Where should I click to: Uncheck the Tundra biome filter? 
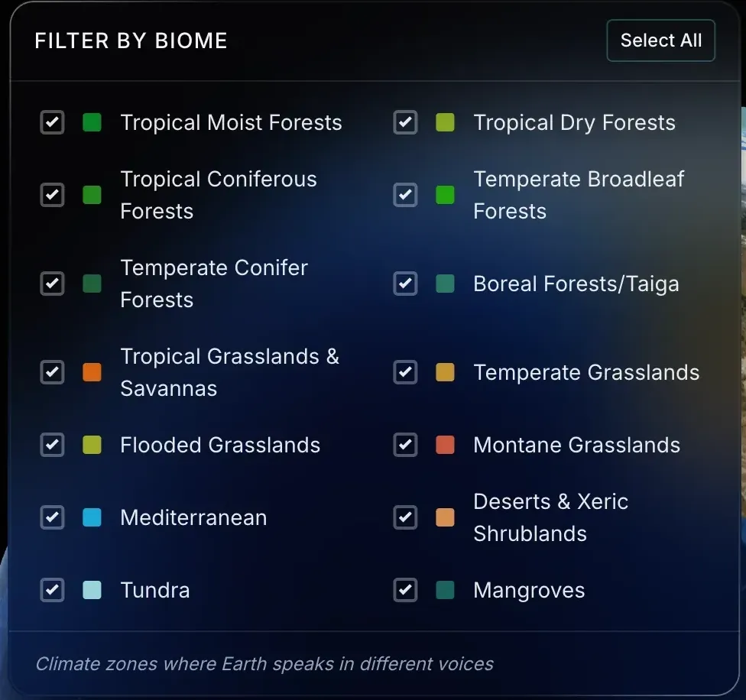(x=52, y=590)
